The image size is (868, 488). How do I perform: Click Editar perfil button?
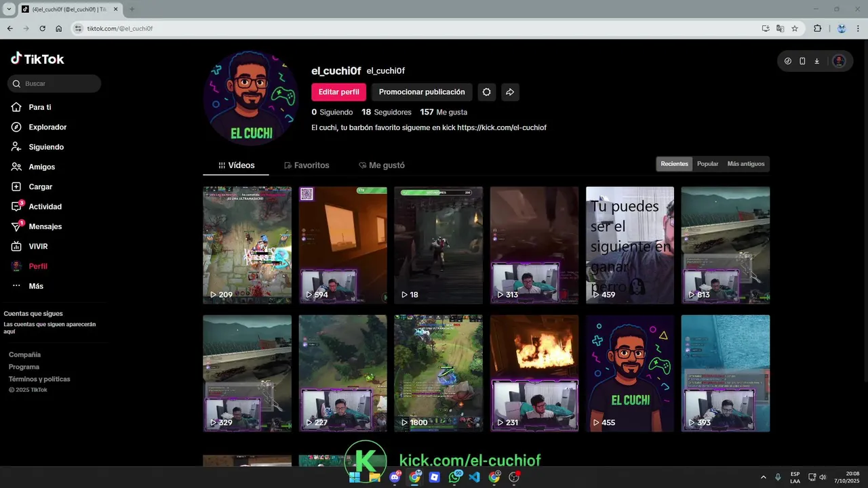pyautogui.click(x=339, y=92)
